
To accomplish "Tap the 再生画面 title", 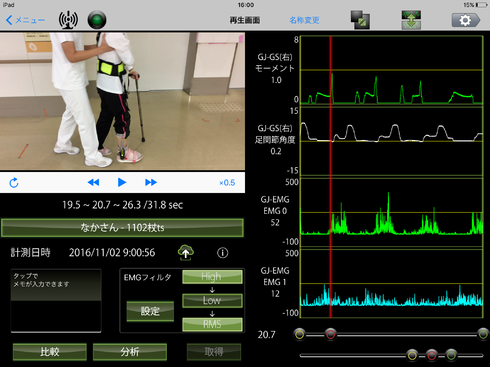I will coord(245,20).
